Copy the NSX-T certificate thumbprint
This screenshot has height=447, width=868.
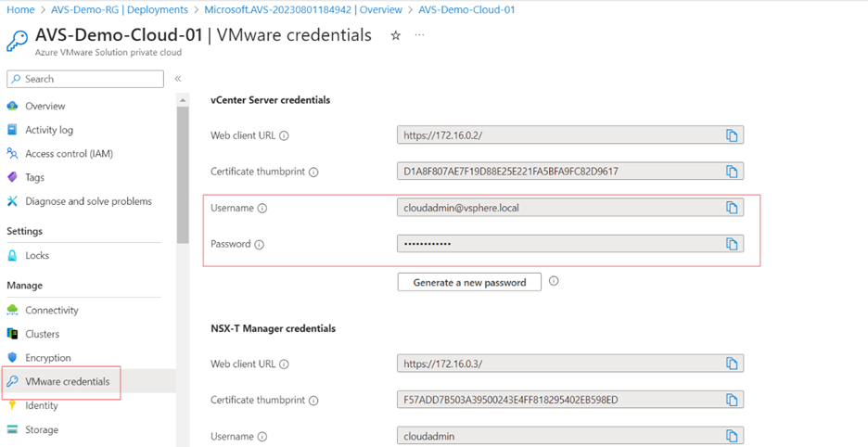pos(732,400)
